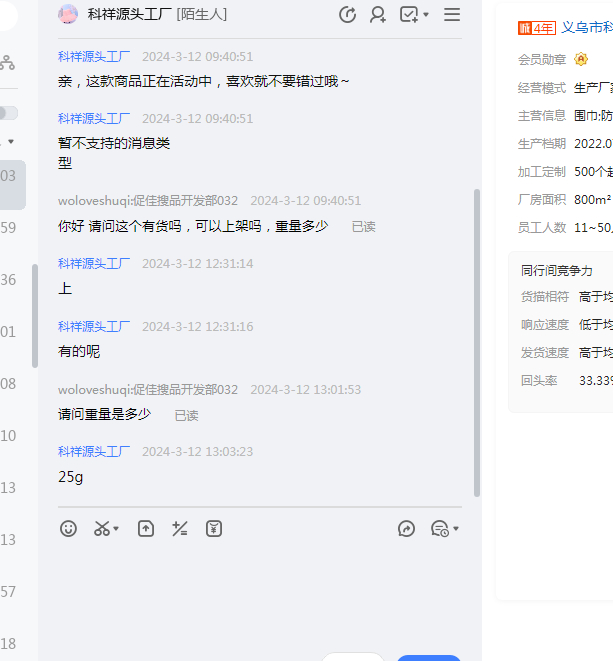Click the organization chart icon in left sidebar
The image size is (613, 661).
pos(7,62)
